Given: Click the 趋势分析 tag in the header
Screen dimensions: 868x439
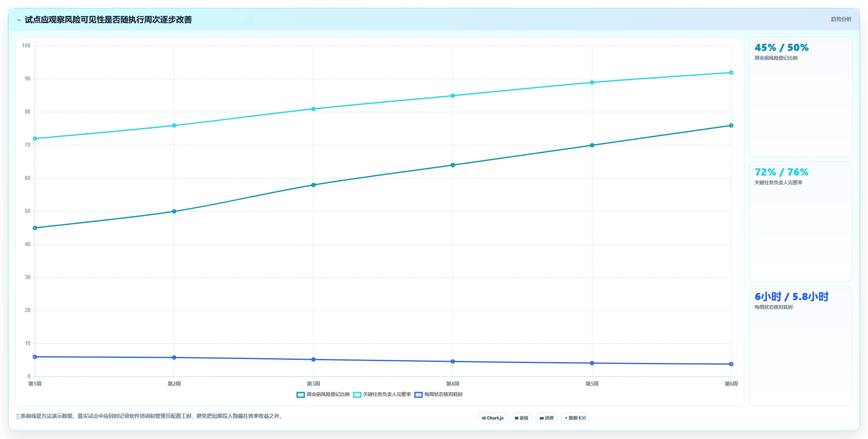Looking at the screenshot, I should pyautogui.click(x=841, y=19).
